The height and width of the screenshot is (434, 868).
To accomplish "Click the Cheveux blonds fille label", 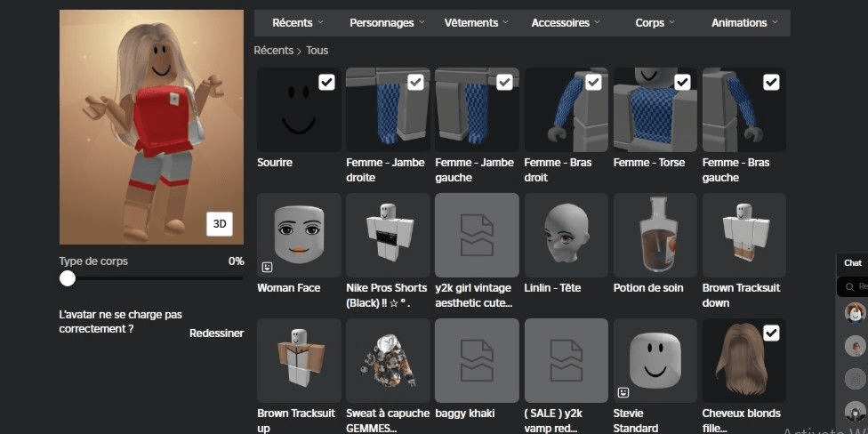I will (x=741, y=421).
